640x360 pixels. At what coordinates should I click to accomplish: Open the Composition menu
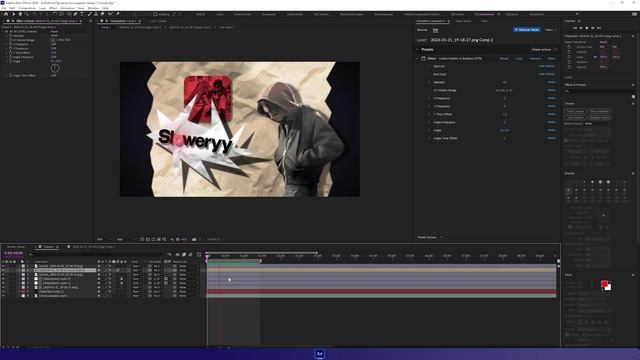pyautogui.click(x=27, y=8)
